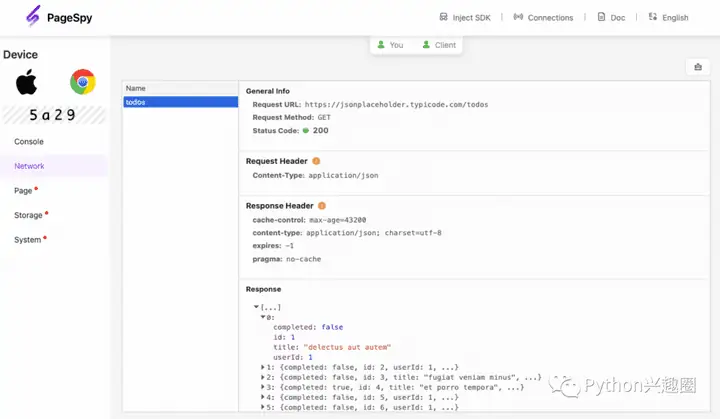Open the System tab

tap(28, 240)
